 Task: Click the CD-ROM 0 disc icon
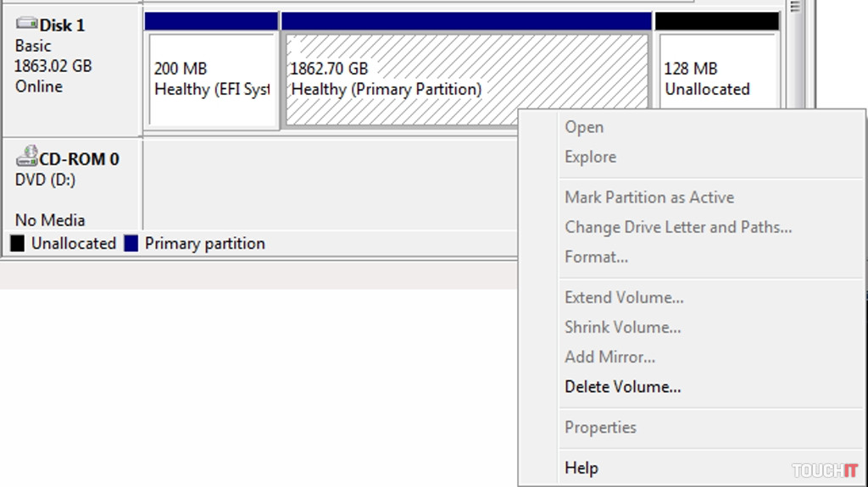click(26, 156)
